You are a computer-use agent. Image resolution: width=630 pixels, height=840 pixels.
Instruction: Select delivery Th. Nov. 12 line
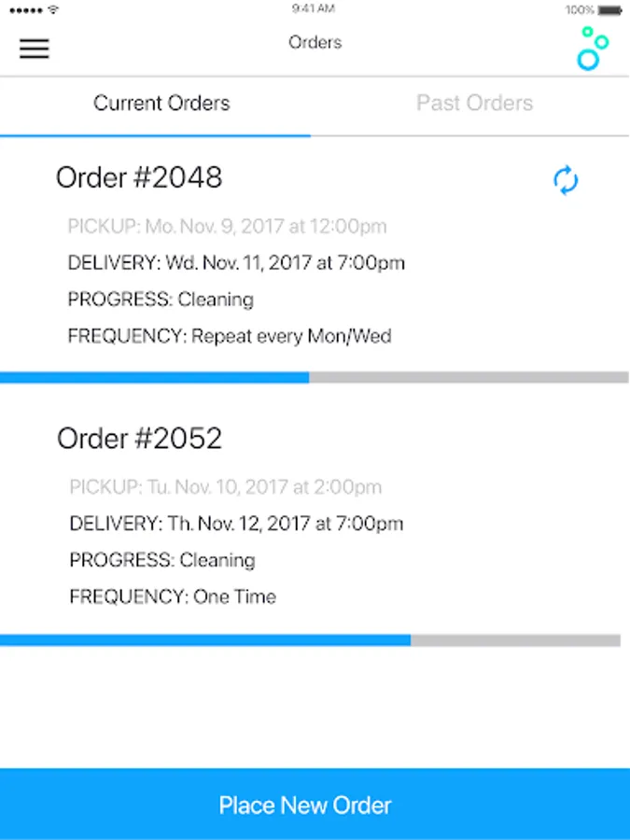[x=236, y=524]
